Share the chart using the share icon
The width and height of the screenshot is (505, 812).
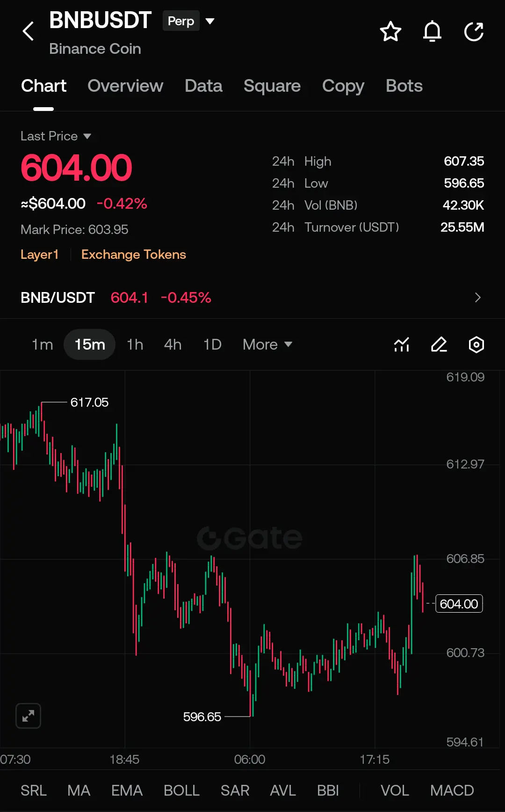(474, 32)
